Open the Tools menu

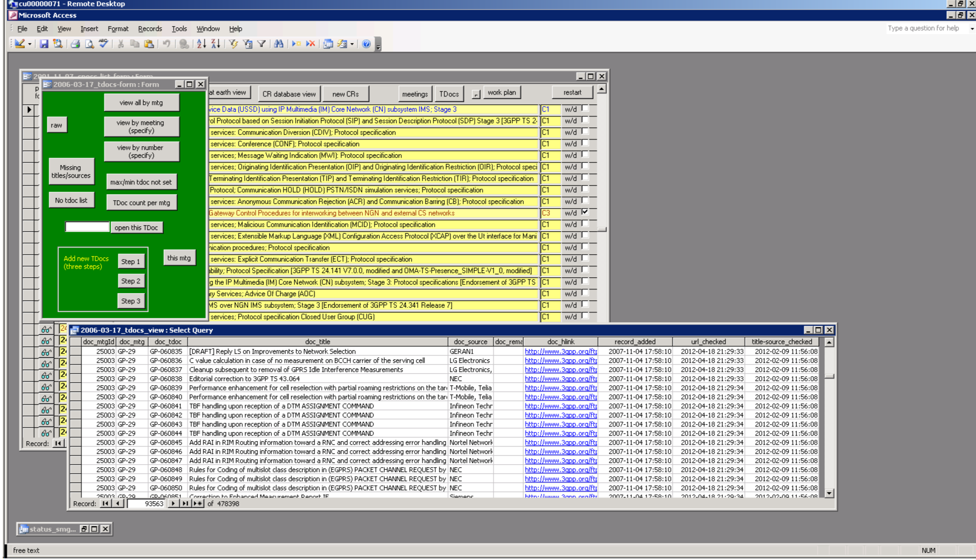pyautogui.click(x=179, y=29)
